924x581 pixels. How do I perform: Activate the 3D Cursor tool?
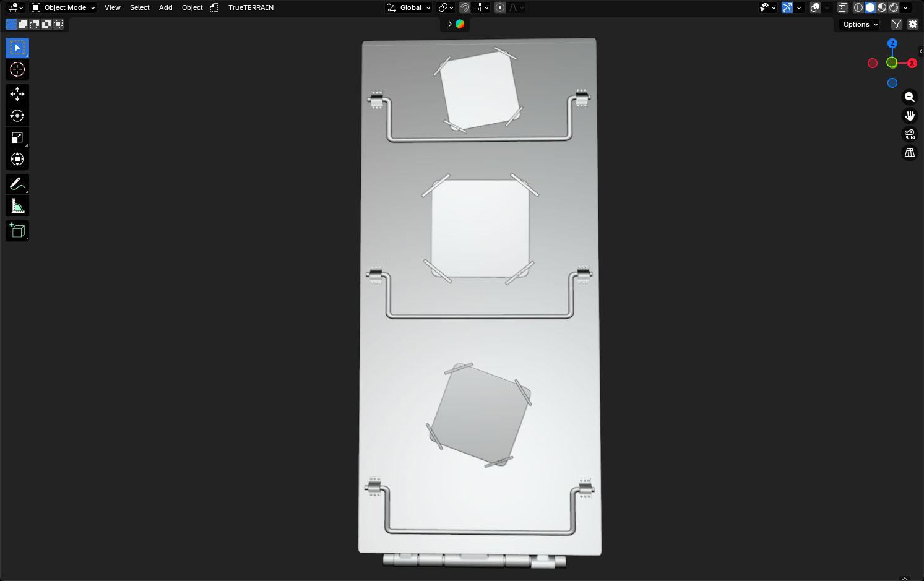click(x=17, y=69)
